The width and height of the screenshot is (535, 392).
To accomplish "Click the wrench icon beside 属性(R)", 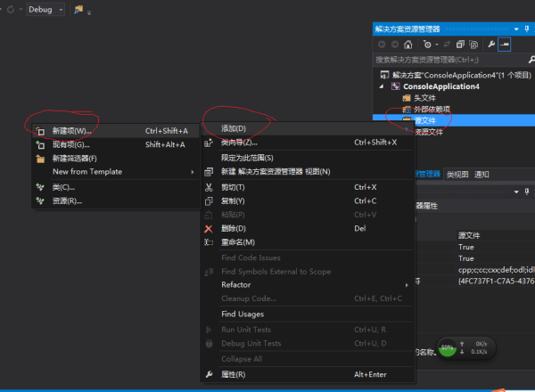I will pyautogui.click(x=209, y=374).
